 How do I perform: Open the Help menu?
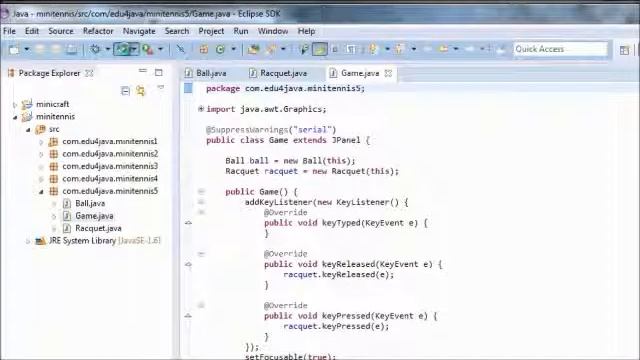coord(306,31)
